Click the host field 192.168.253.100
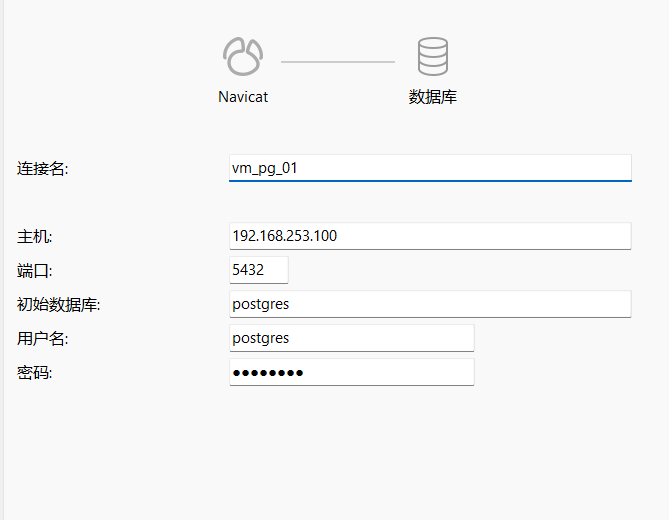The image size is (669, 520). click(430, 236)
